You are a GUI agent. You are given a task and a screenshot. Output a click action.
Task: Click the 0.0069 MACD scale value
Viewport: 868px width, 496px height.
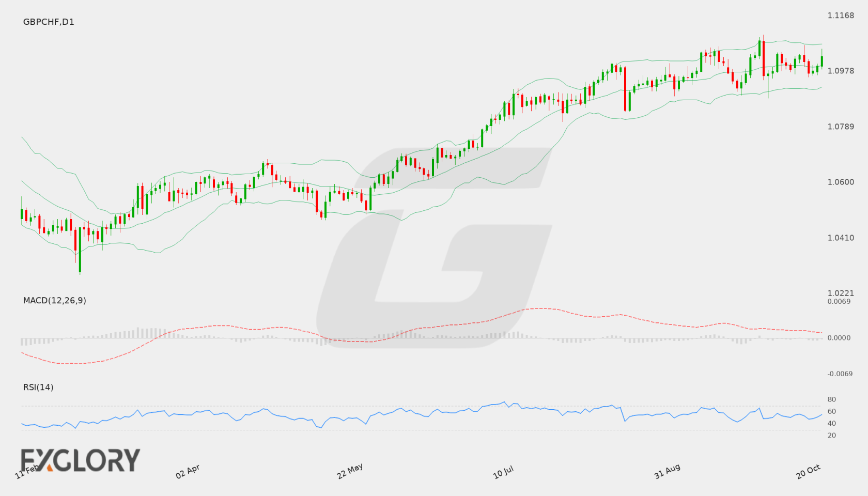(x=839, y=301)
